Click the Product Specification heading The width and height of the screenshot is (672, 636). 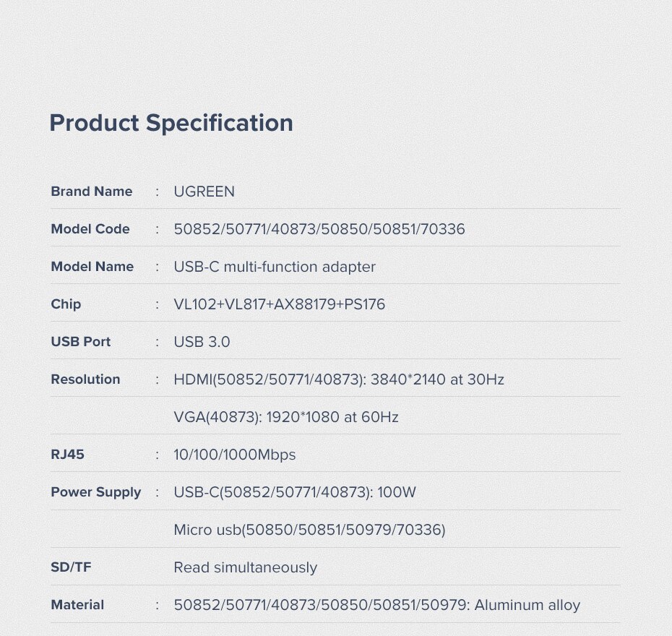click(x=171, y=123)
